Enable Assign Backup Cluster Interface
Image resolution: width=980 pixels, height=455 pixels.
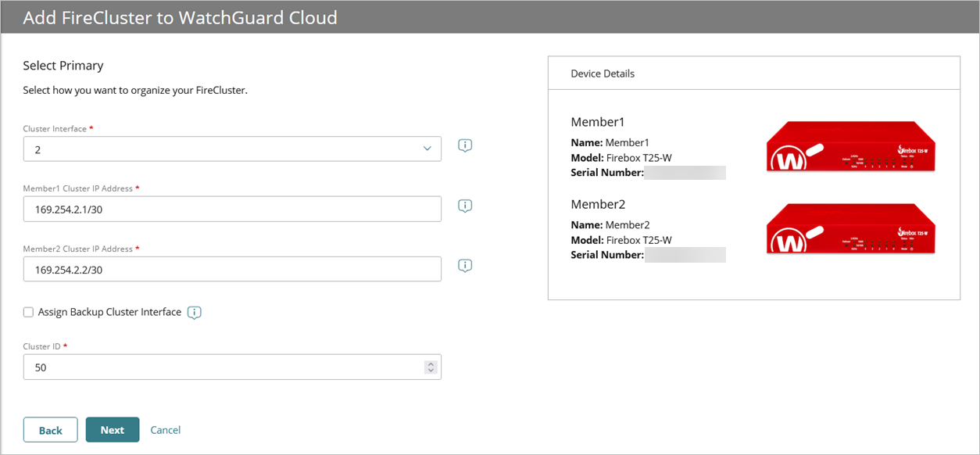28,312
